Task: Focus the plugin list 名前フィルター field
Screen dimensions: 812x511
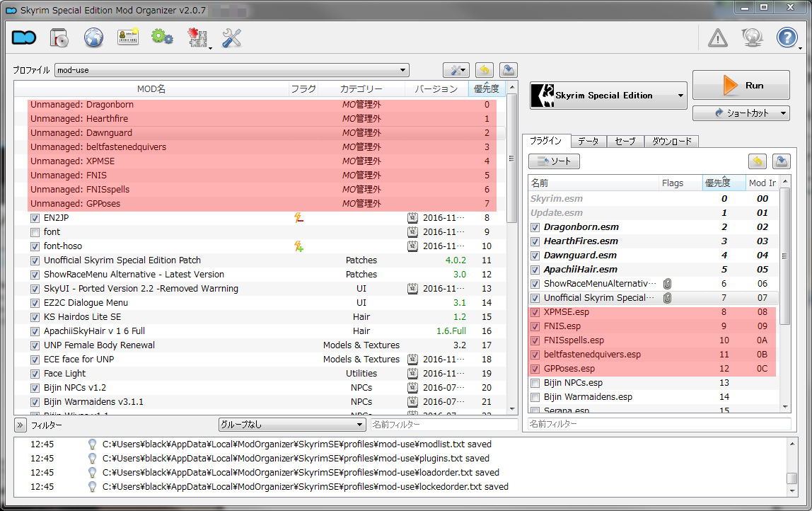Action: pos(659,424)
